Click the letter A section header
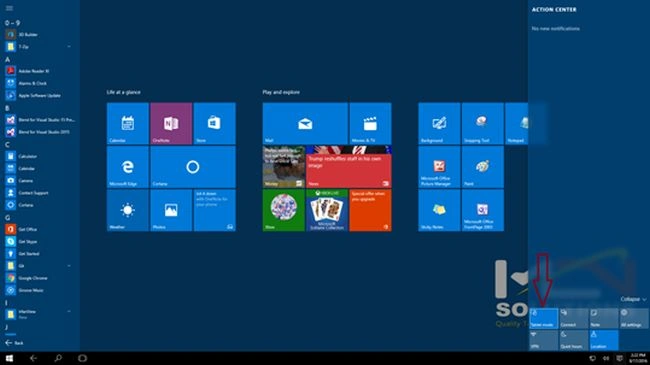The width and height of the screenshot is (650, 365). (7, 59)
